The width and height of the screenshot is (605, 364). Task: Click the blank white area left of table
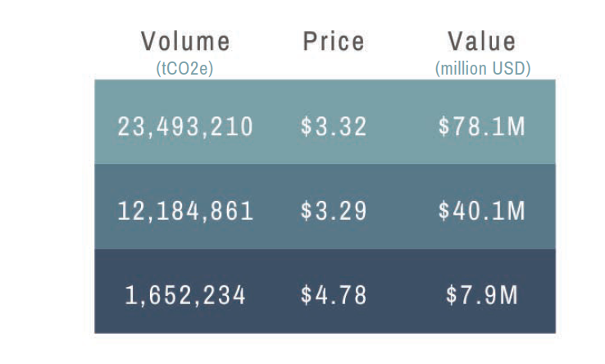45,205
